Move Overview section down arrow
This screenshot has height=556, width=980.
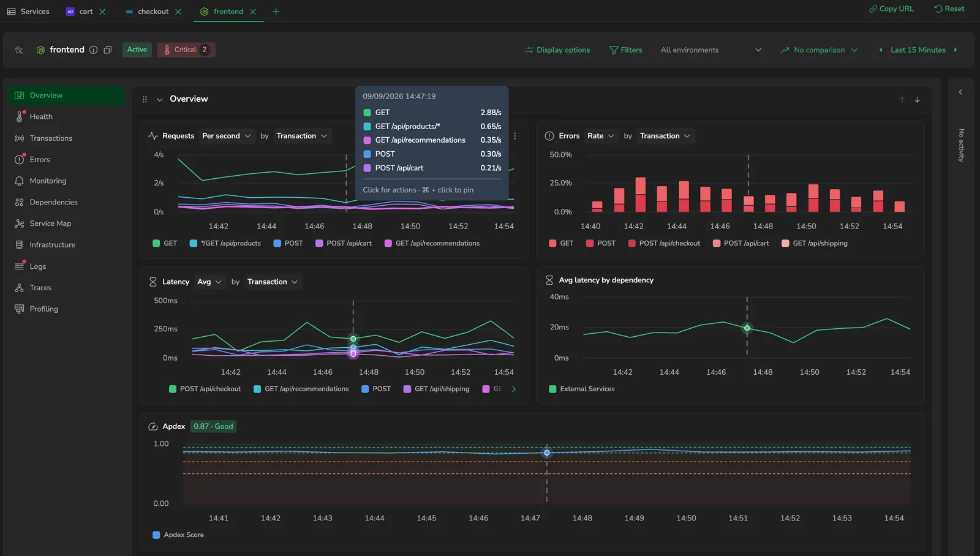(917, 99)
